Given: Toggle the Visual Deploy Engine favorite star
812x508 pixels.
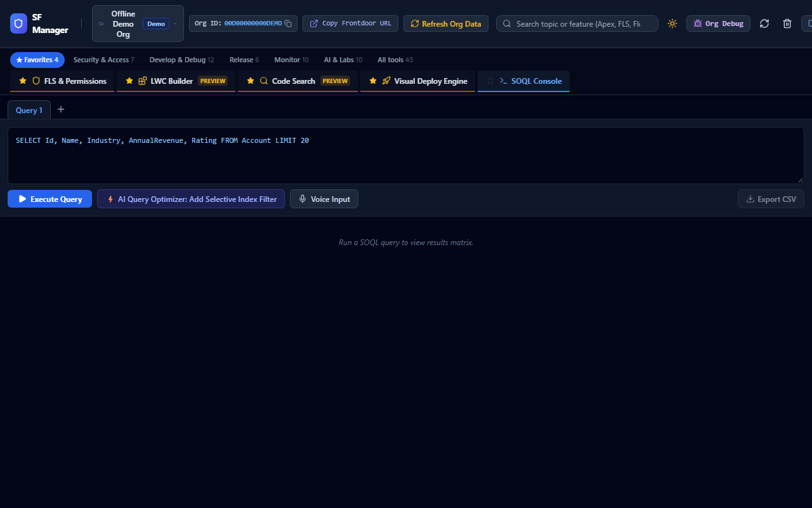Looking at the screenshot, I should coord(373,81).
